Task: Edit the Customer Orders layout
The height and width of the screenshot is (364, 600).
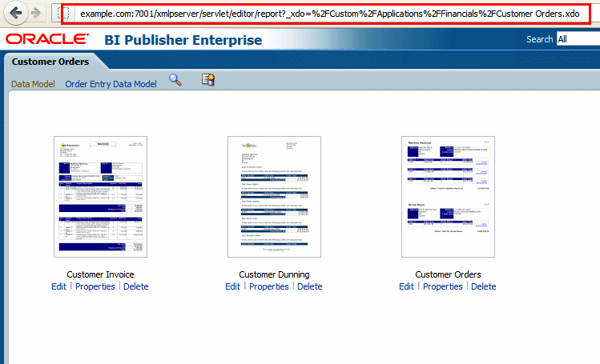Action: pos(406,286)
